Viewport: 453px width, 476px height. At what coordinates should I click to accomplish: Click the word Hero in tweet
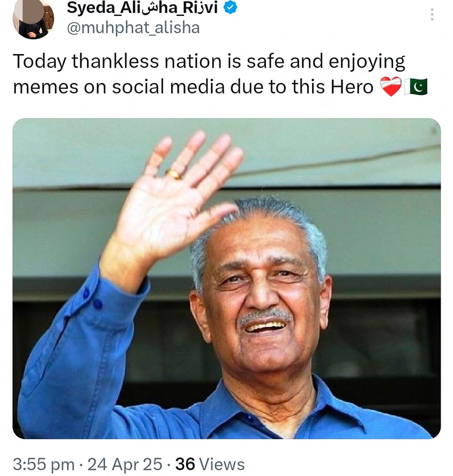[352, 87]
